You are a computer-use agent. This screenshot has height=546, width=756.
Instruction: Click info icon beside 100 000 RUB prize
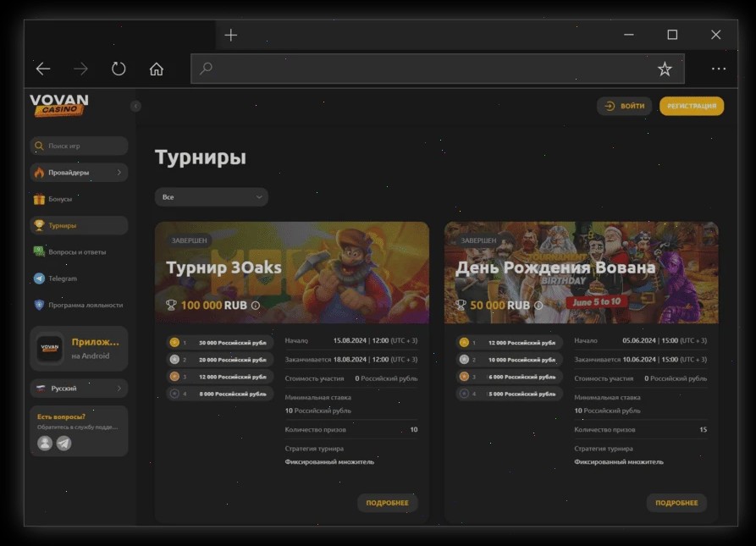coord(256,306)
